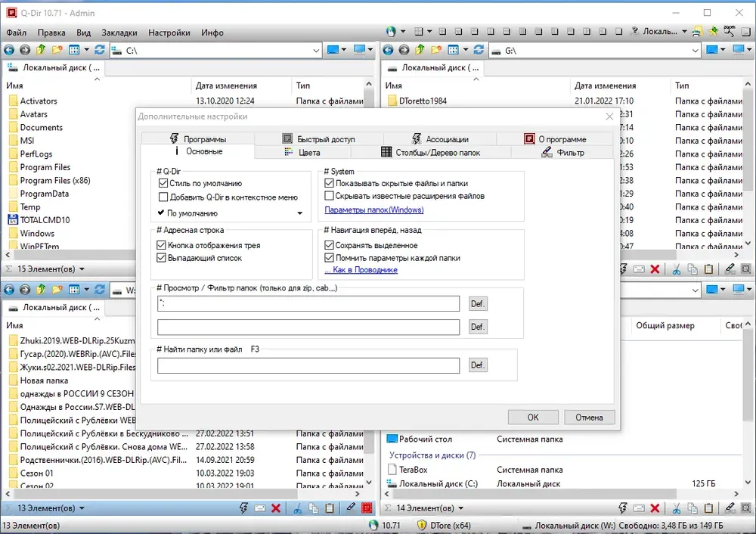Click back arrow in the G:\ pane

(388, 50)
